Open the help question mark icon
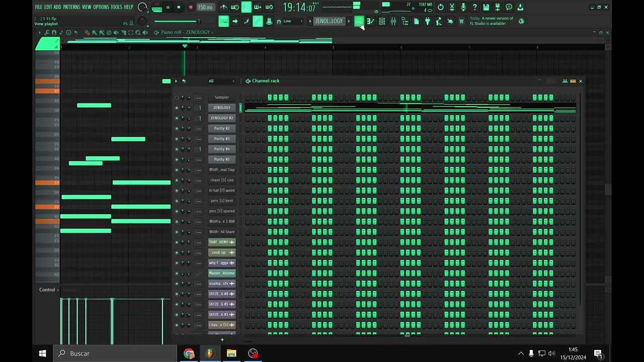The width and height of the screenshot is (644, 362). pos(474,7)
